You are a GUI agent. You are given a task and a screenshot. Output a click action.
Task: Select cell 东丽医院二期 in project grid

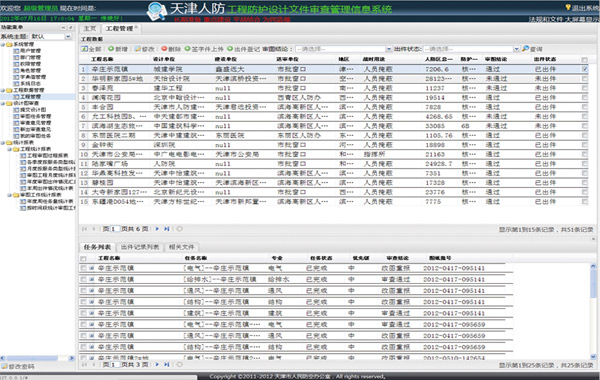point(113,135)
